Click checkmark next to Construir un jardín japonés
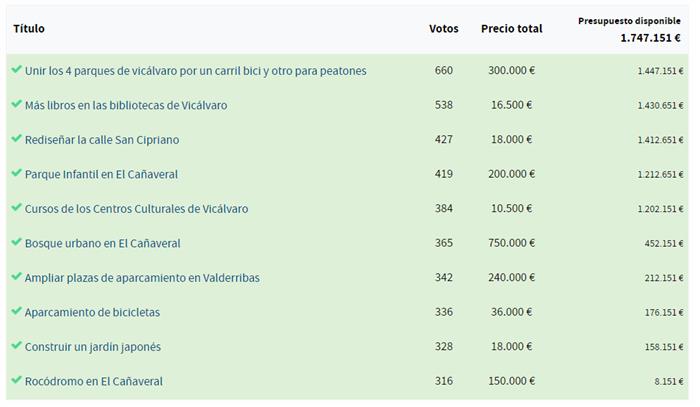 (x=16, y=346)
